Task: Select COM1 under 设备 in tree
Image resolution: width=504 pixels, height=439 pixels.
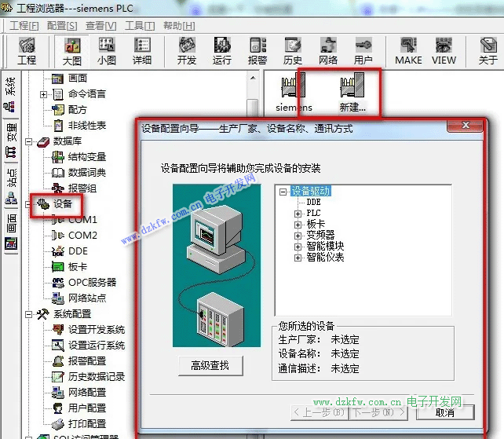Action: (82, 220)
